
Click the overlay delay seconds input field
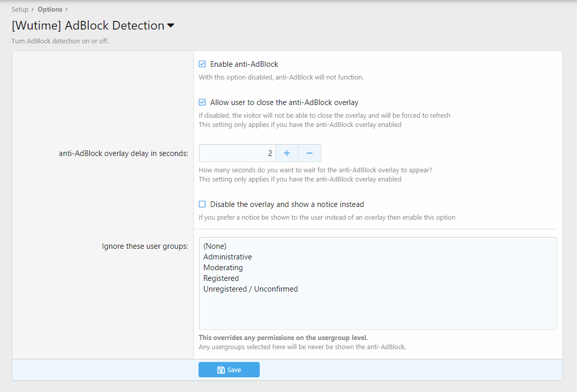click(237, 153)
